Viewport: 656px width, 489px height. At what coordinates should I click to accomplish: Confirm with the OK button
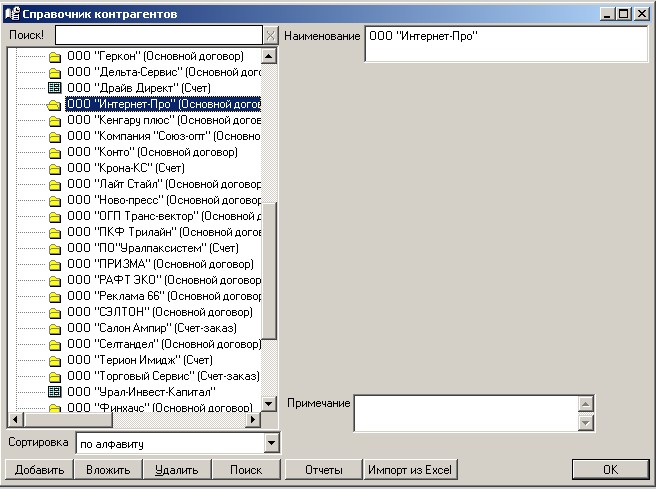pos(609,469)
